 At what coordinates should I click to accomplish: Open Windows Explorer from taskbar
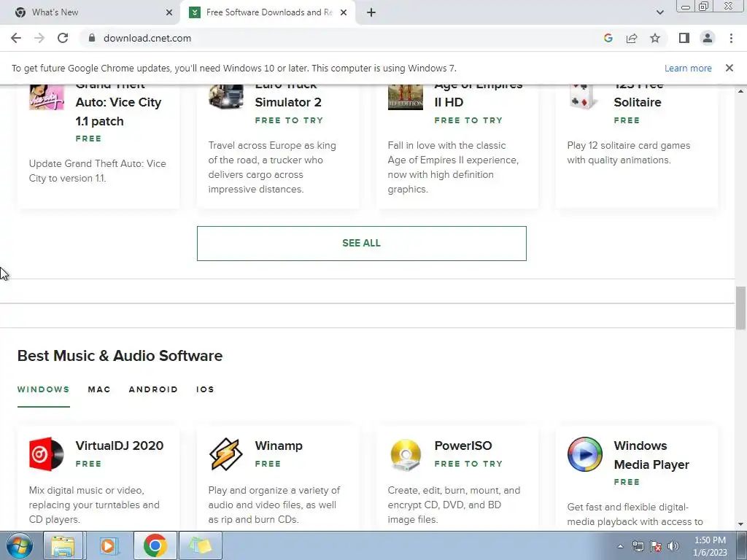tap(63, 545)
